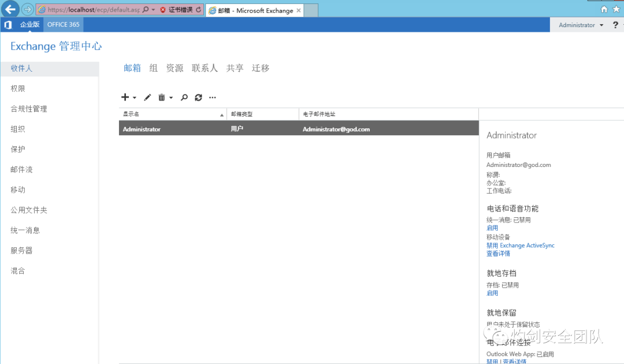Click 禁用 Exchange ActiveSync link
Viewport: 624px width, 364px height.
click(520, 246)
